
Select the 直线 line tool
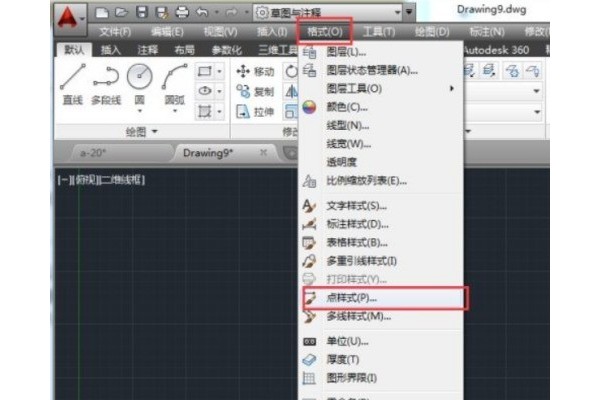click(73, 85)
